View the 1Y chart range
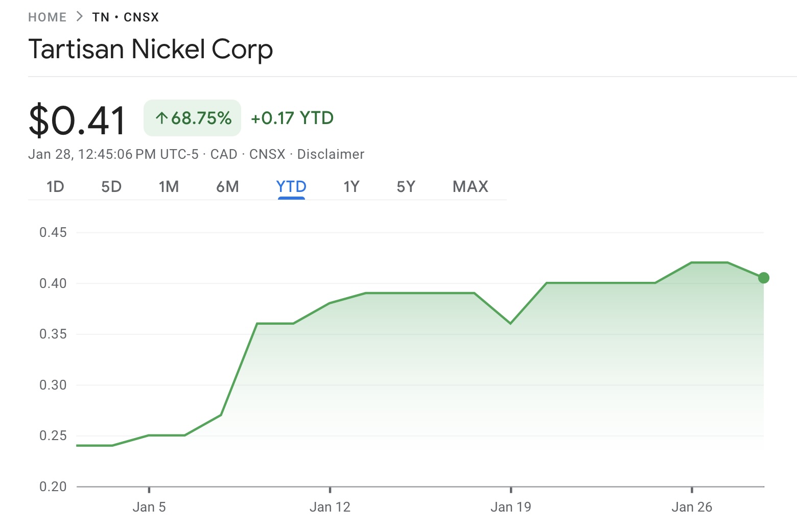This screenshot has width=797, height=532. pos(351,187)
